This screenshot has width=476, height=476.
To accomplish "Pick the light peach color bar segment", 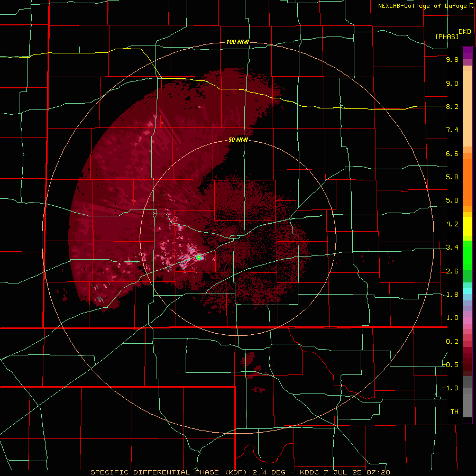I will (x=467, y=108).
